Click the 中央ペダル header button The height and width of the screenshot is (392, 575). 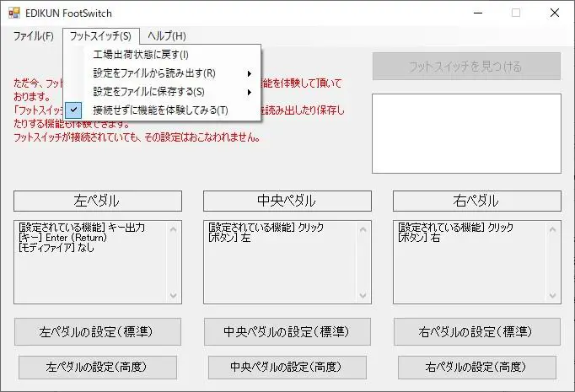(287, 201)
